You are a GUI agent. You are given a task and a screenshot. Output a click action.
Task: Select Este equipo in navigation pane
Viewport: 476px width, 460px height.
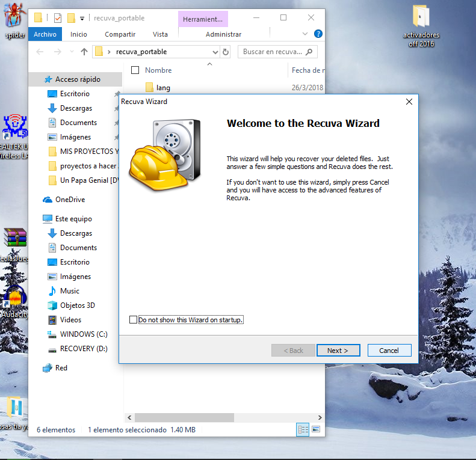pos(73,219)
